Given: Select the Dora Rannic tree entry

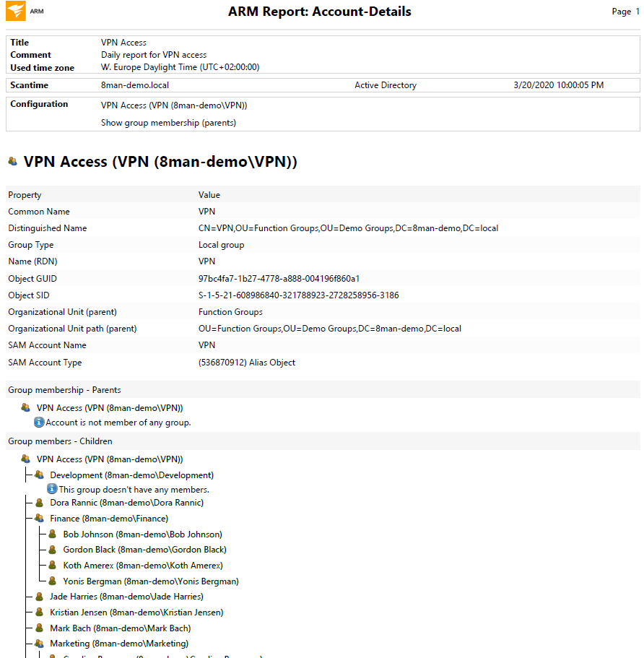Looking at the screenshot, I should [x=126, y=503].
